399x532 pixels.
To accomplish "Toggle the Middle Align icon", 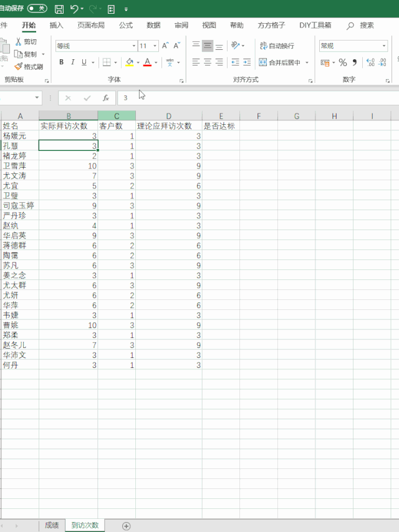I will (208, 46).
